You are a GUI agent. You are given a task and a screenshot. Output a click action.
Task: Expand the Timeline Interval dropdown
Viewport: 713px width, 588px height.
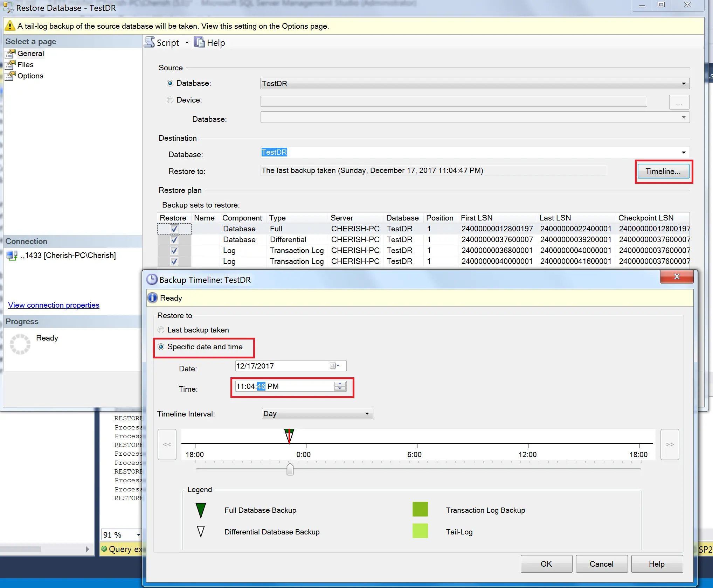pyautogui.click(x=367, y=414)
